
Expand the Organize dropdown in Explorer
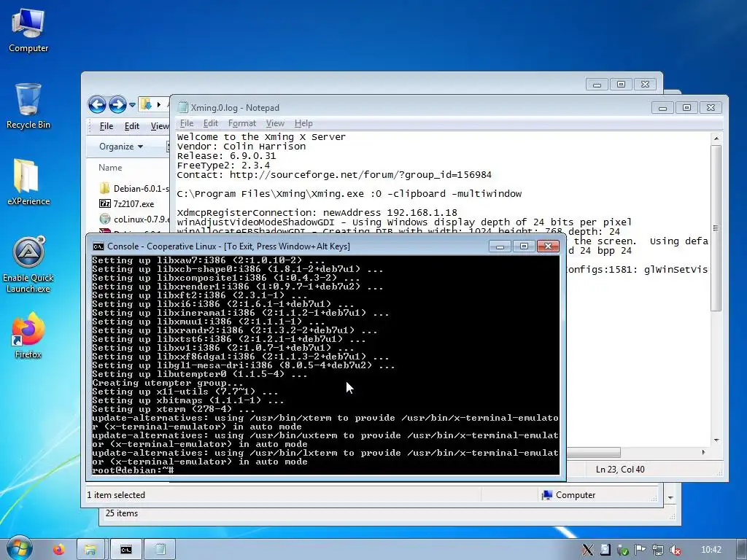(x=121, y=146)
